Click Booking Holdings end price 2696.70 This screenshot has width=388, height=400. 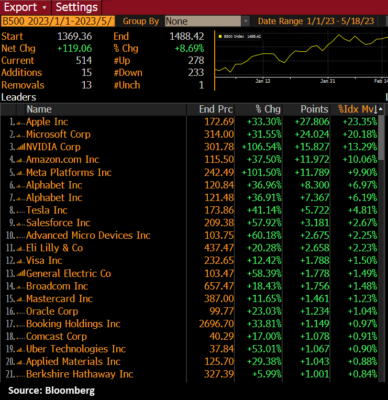point(217,324)
